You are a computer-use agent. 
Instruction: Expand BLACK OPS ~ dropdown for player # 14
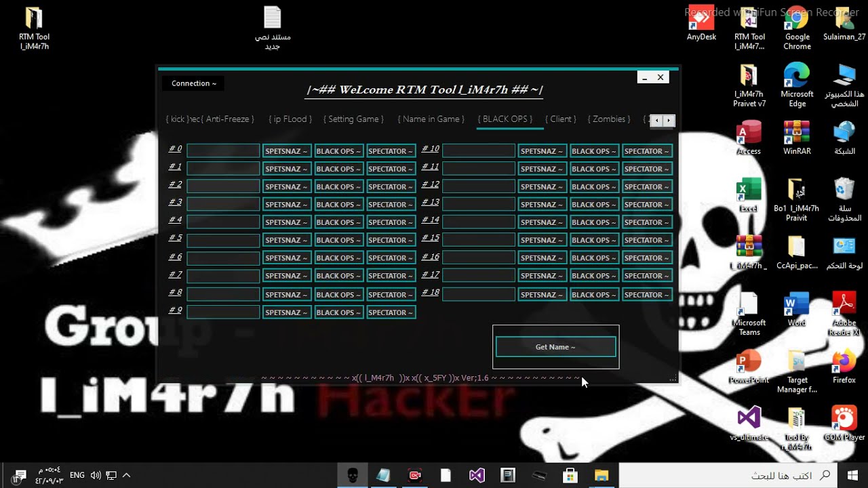tap(595, 222)
